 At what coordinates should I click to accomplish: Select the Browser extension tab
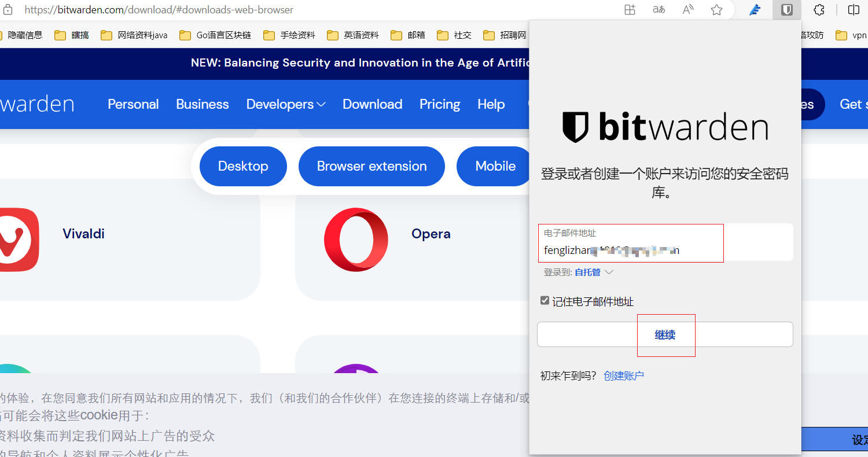372,167
